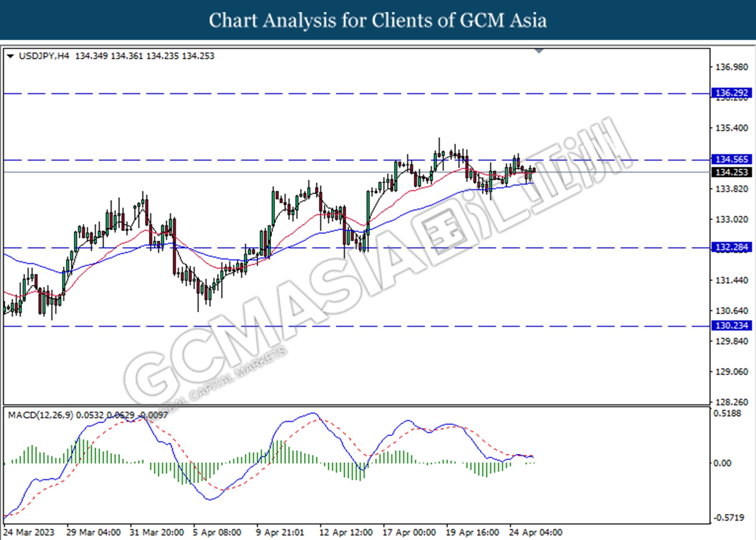
Task: Click the 24 Mar 2023 date label
Action: pos(29,532)
